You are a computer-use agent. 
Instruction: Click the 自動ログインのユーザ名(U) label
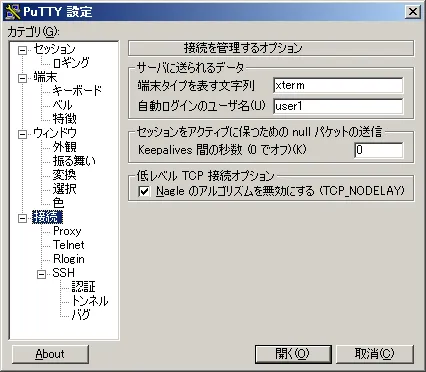pyautogui.click(x=202, y=106)
